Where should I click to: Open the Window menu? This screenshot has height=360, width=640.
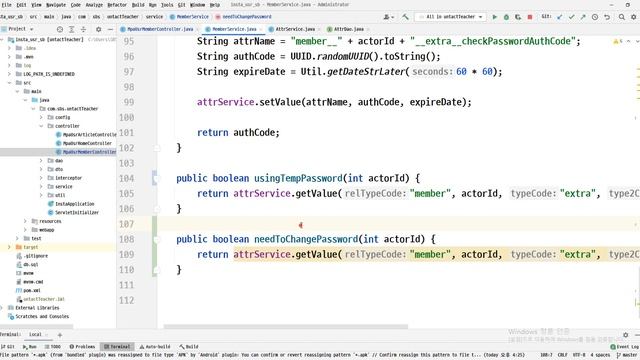coord(198,5)
